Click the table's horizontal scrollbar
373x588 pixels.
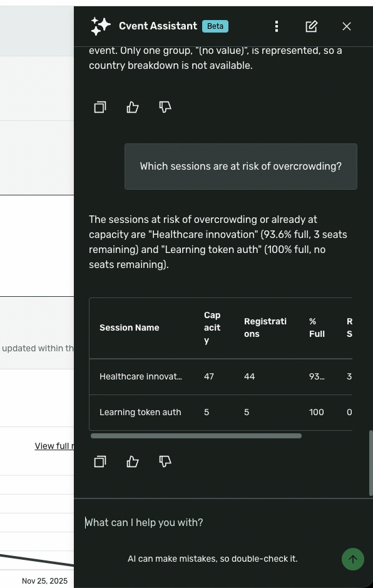(196, 436)
